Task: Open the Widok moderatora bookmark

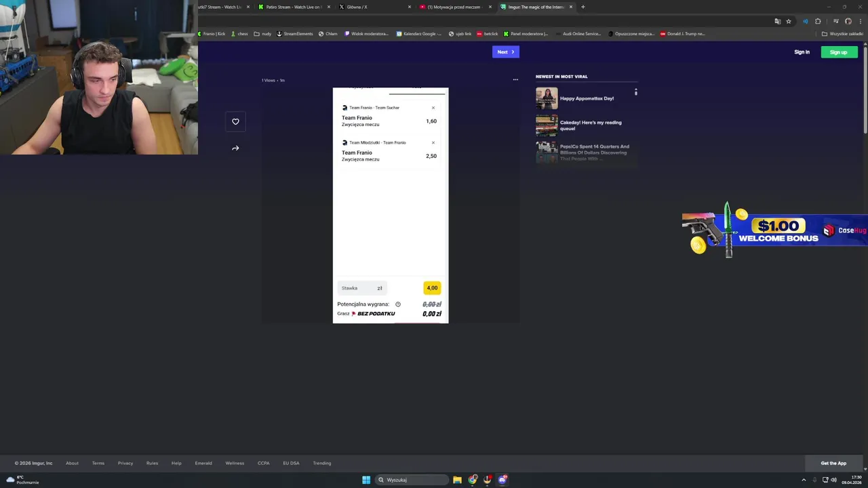Action: (x=367, y=33)
